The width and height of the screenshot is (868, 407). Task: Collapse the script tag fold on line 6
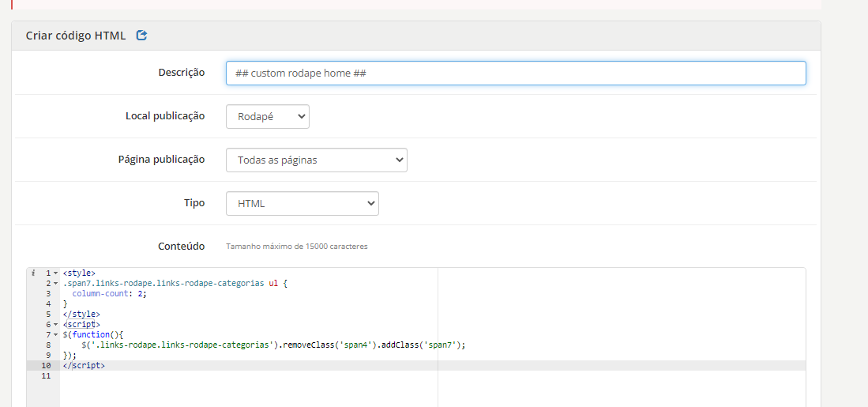55,325
